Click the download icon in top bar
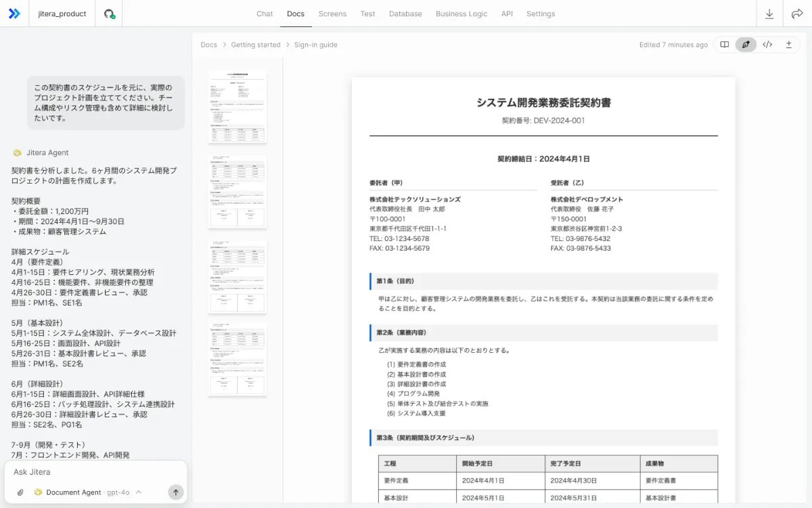812x508 pixels. pos(769,14)
